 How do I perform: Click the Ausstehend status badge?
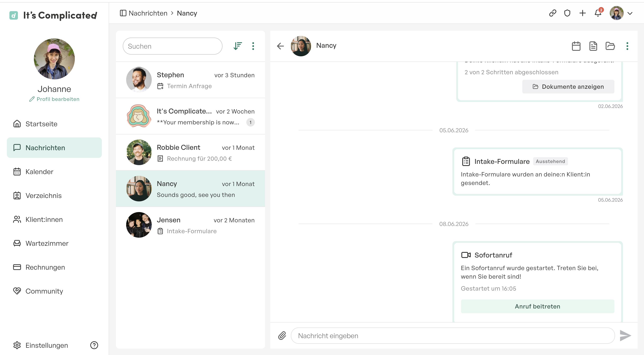click(550, 161)
